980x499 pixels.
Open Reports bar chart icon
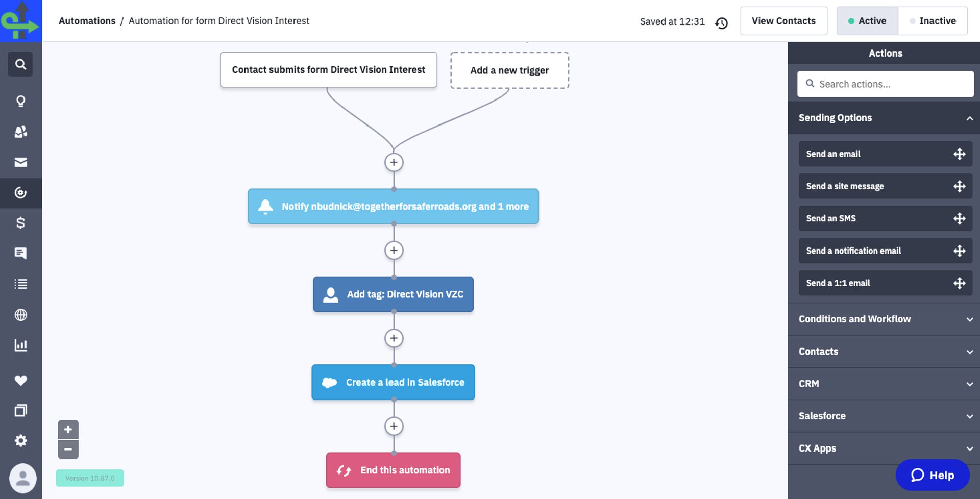[x=20, y=345]
